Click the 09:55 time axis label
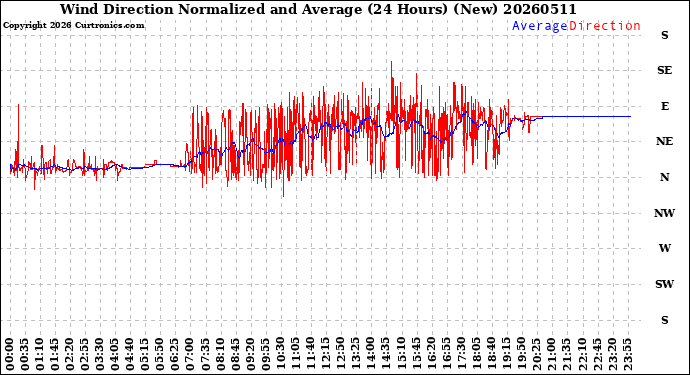 point(265,354)
